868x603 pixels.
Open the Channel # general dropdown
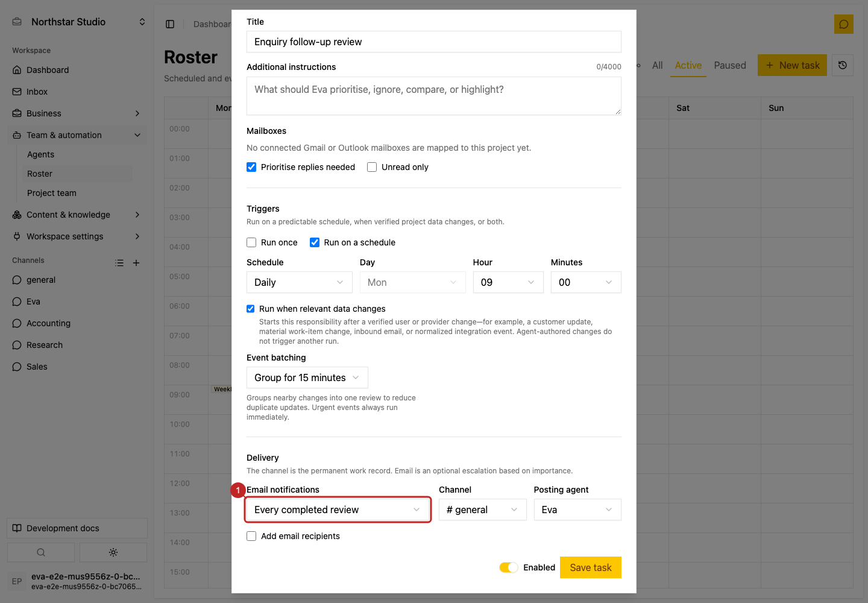click(x=483, y=510)
